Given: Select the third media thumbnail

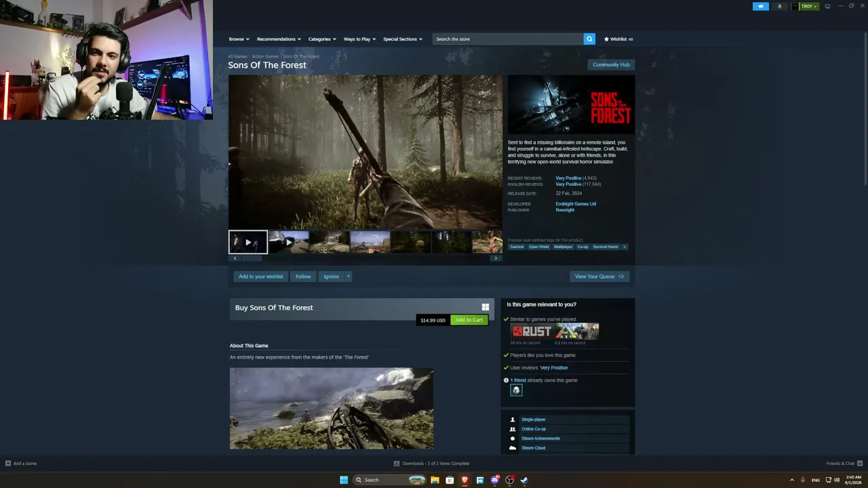Looking at the screenshot, I should click(330, 242).
